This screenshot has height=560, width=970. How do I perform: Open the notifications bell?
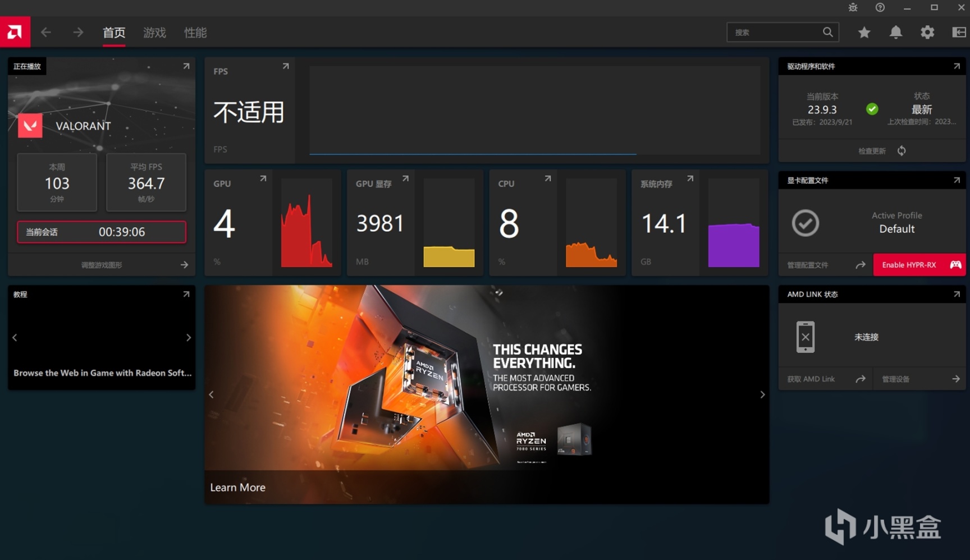click(896, 33)
